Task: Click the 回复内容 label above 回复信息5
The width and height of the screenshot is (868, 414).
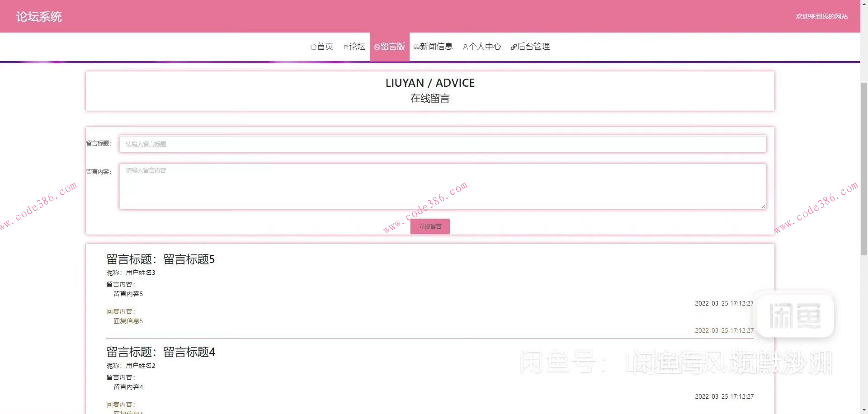Action: 121,311
